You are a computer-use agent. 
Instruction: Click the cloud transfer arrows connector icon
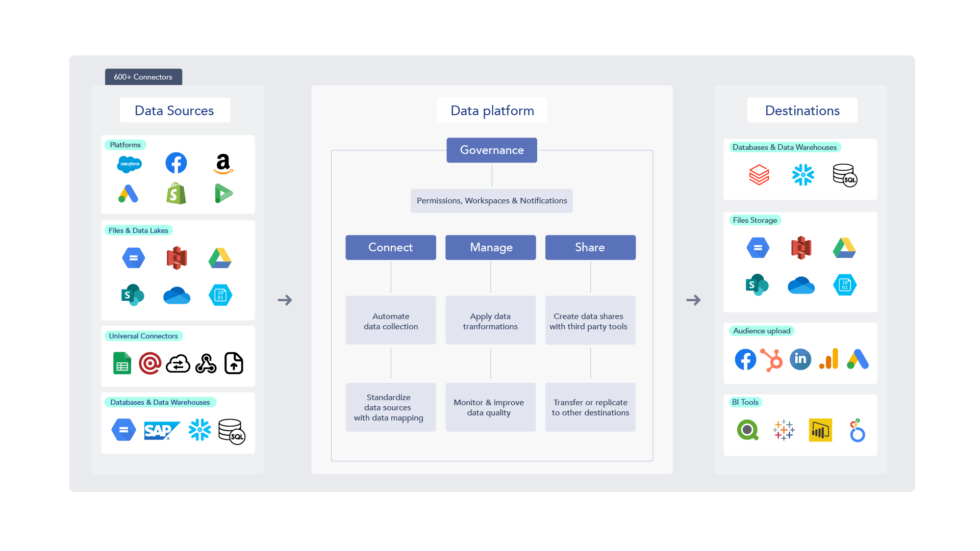(x=178, y=364)
